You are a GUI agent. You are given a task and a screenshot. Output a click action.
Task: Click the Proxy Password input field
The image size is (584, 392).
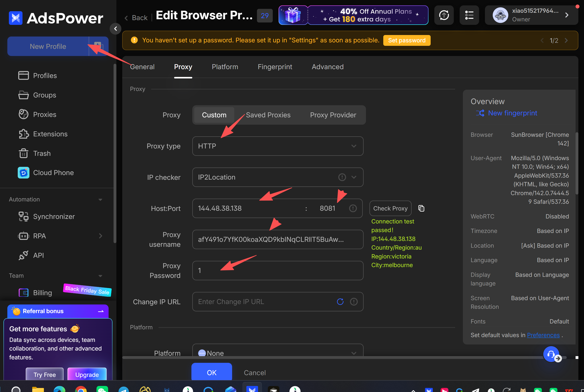[278, 271]
